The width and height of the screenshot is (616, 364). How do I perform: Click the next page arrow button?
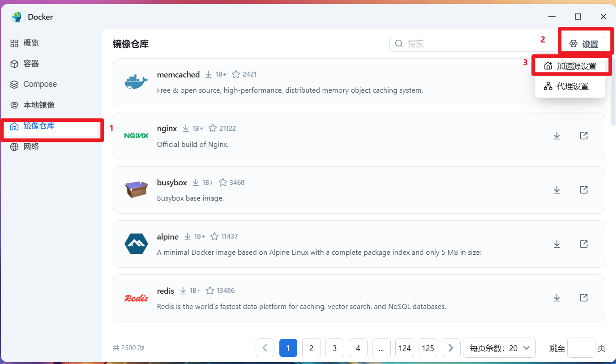[451, 348]
